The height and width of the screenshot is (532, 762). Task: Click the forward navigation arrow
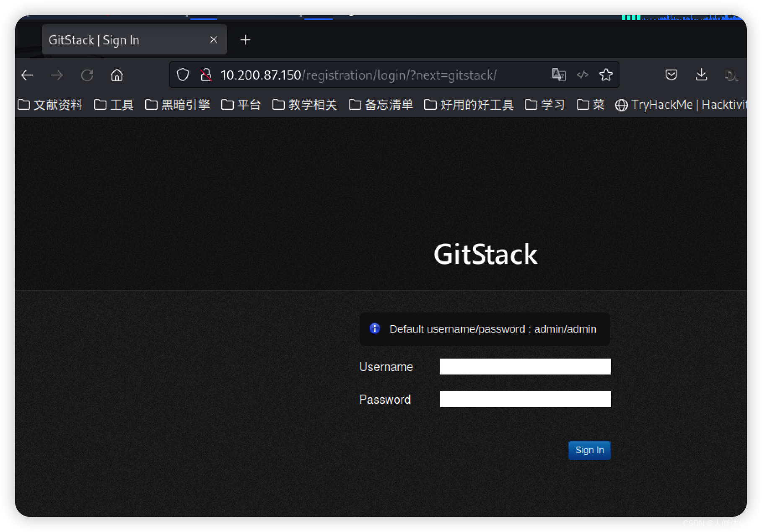57,75
